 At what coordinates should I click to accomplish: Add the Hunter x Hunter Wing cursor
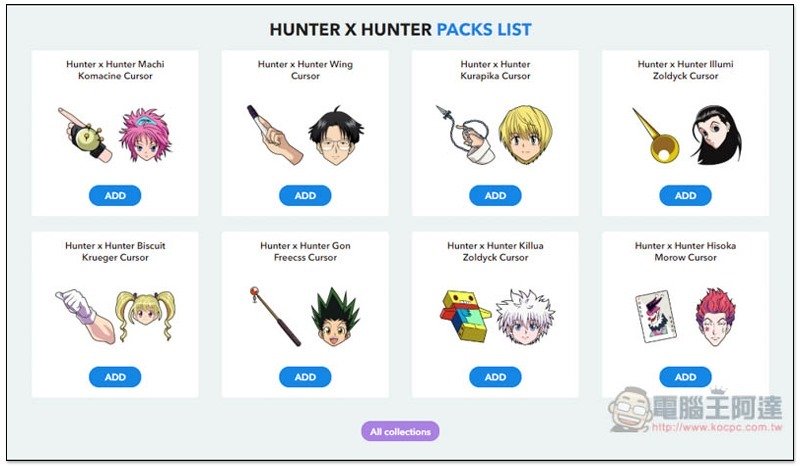click(x=305, y=195)
